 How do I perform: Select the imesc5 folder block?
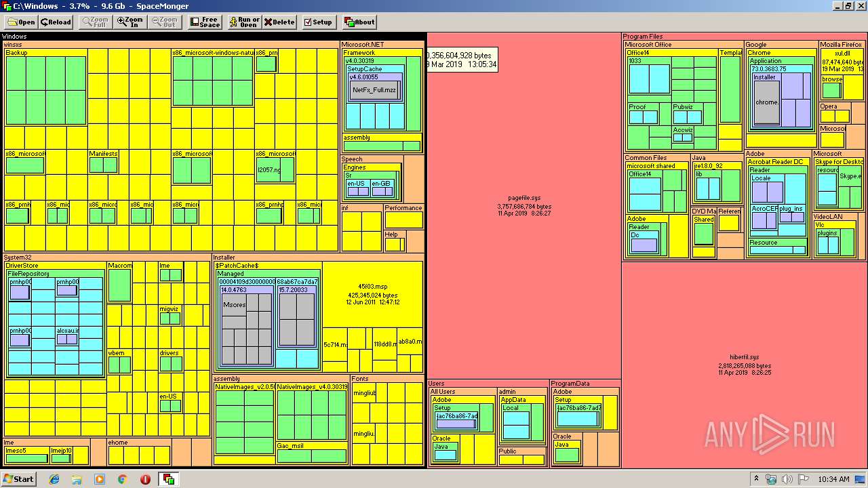click(26, 454)
